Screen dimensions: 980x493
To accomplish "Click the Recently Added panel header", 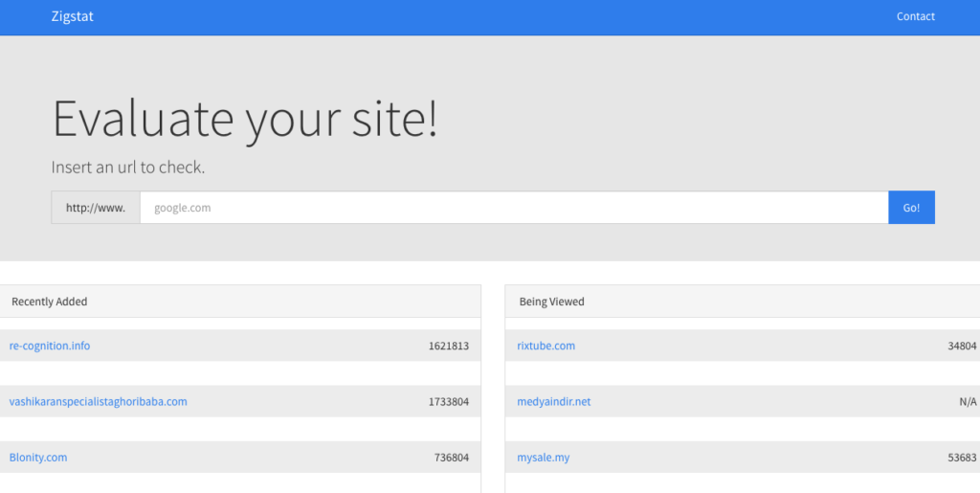I will [240, 302].
